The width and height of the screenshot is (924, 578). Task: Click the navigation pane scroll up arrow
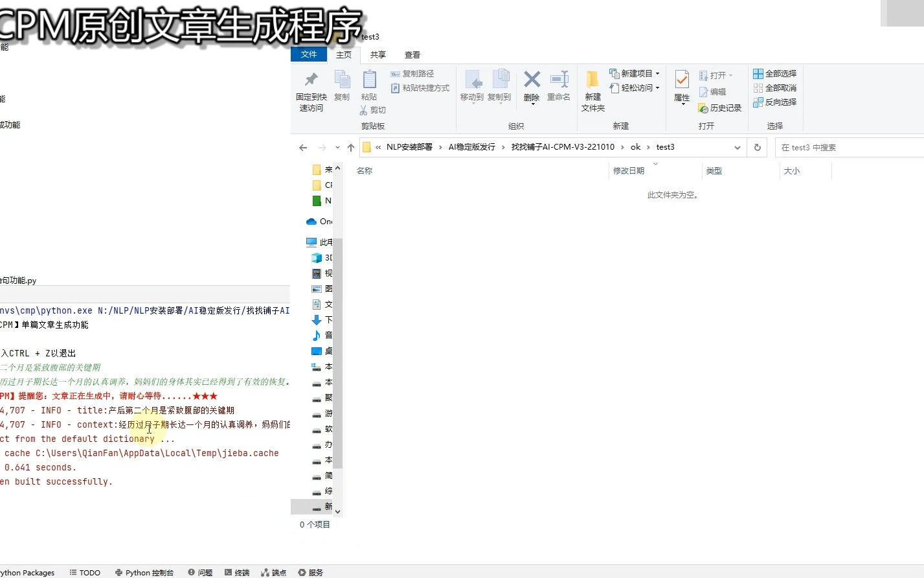337,168
